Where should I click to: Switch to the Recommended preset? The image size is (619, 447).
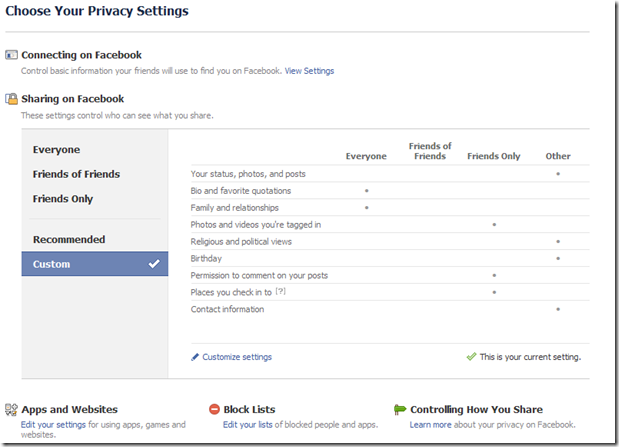tap(69, 240)
